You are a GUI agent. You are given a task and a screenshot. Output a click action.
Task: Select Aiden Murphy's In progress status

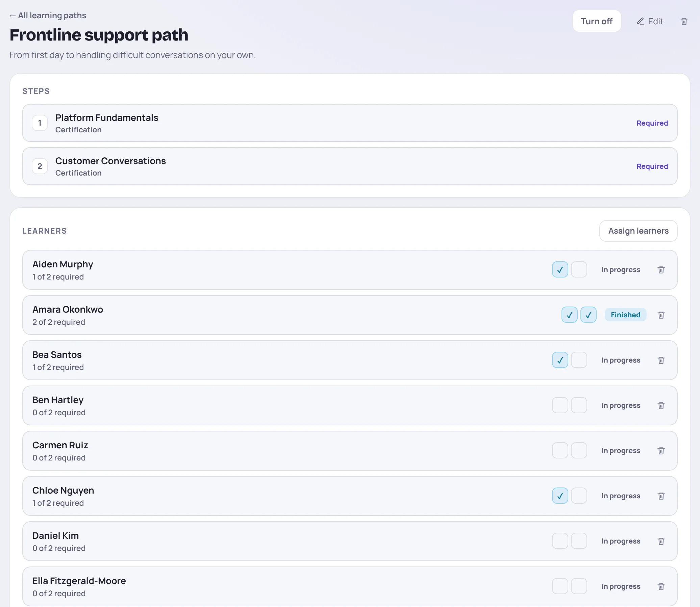point(620,270)
